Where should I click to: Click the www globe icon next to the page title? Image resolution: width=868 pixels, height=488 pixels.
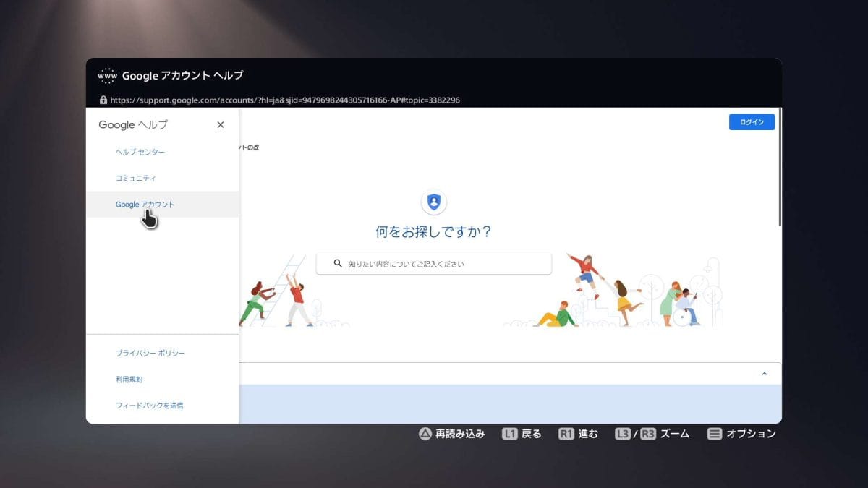106,75
